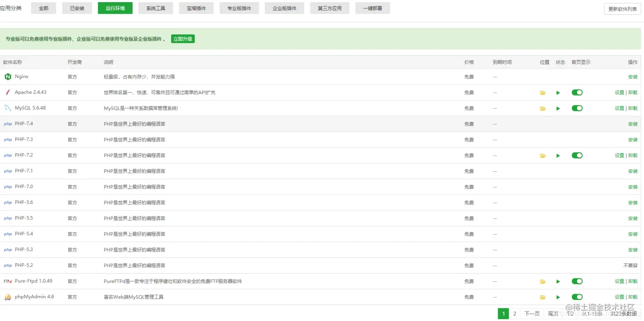The height and width of the screenshot is (321, 644).
Task: Toggle phpMyAdmin homepage display switch
Action: pyautogui.click(x=577, y=297)
